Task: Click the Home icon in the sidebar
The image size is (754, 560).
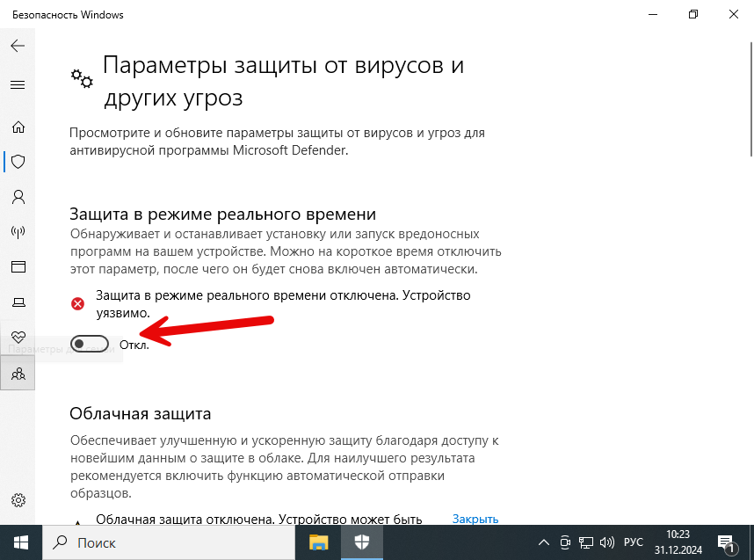Action: pyautogui.click(x=18, y=127)
